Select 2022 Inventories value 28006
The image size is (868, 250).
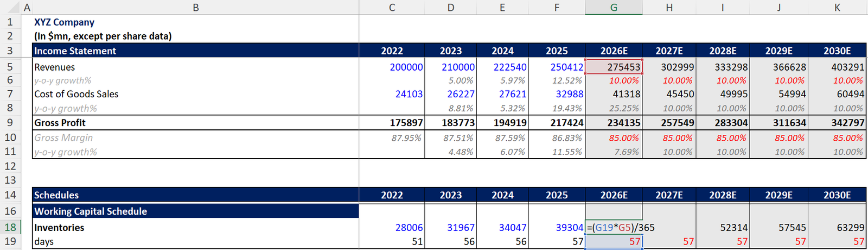coord(392,227)
